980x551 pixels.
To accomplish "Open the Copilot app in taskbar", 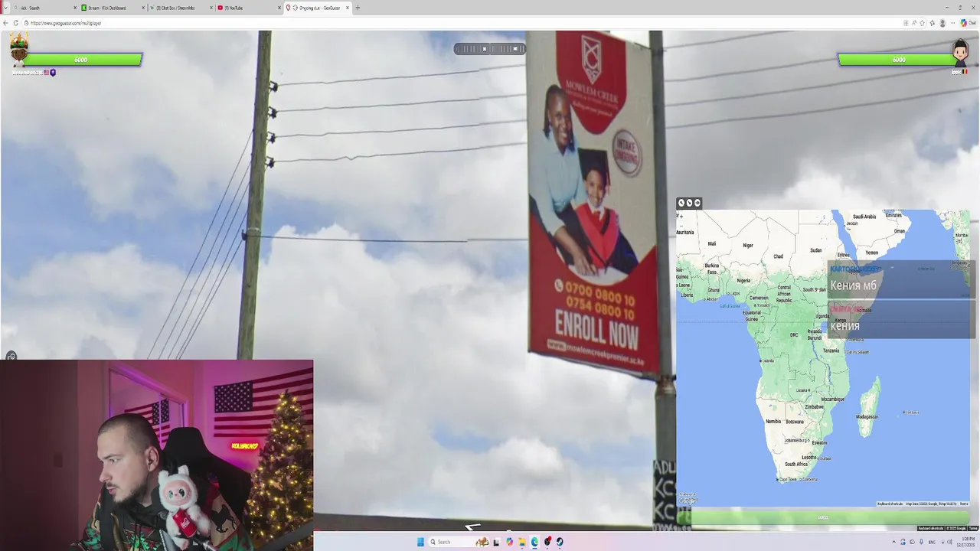I will tap(509, 542).
